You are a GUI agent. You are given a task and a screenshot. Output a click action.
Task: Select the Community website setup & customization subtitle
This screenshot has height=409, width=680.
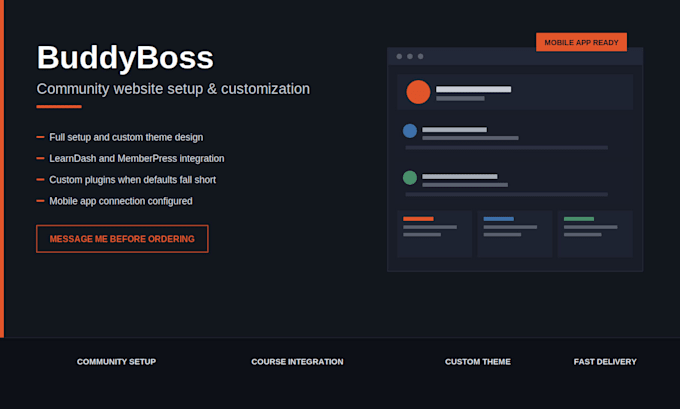pyautogui.click(x=173, y=89)
